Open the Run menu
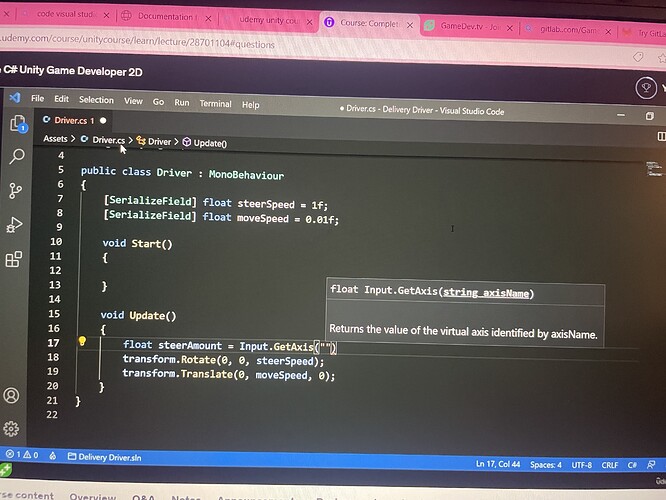666x500 pixels. point(181,103)
